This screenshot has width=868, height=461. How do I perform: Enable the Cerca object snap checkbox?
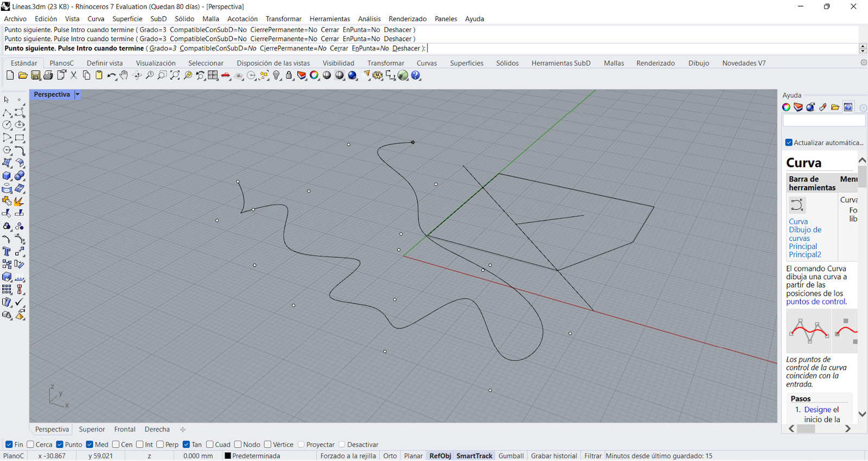(30, 444)
